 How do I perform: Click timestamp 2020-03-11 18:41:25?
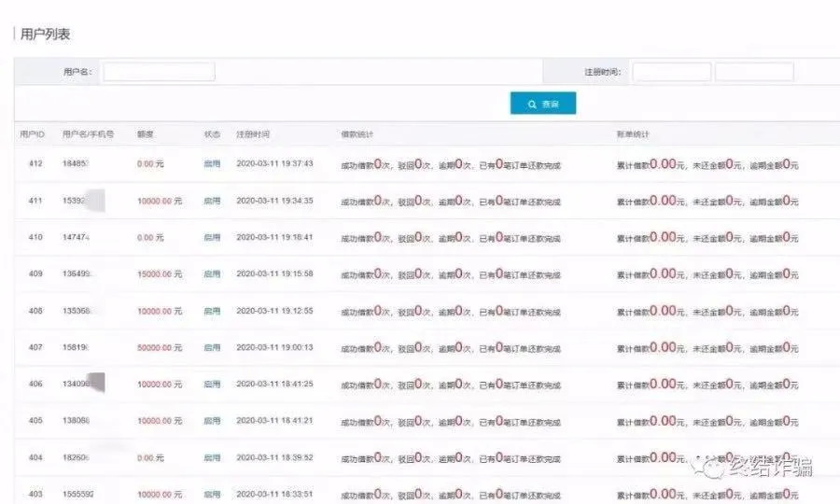274,384
